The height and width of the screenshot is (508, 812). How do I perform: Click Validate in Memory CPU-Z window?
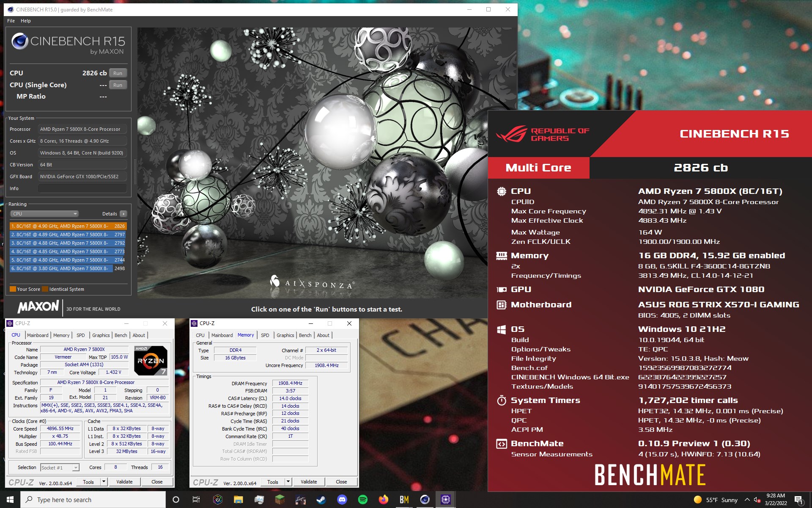pos(309,482)
